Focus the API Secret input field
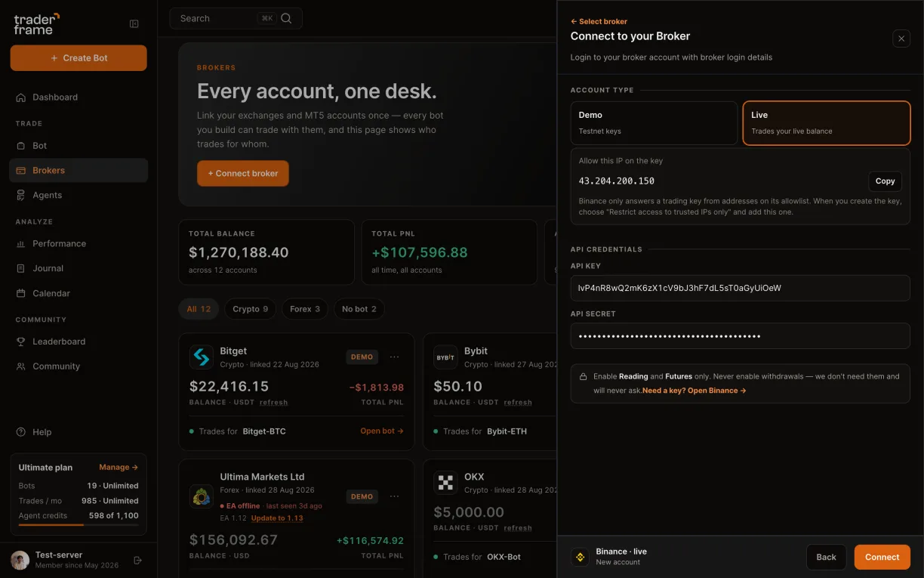 [741, 336]
